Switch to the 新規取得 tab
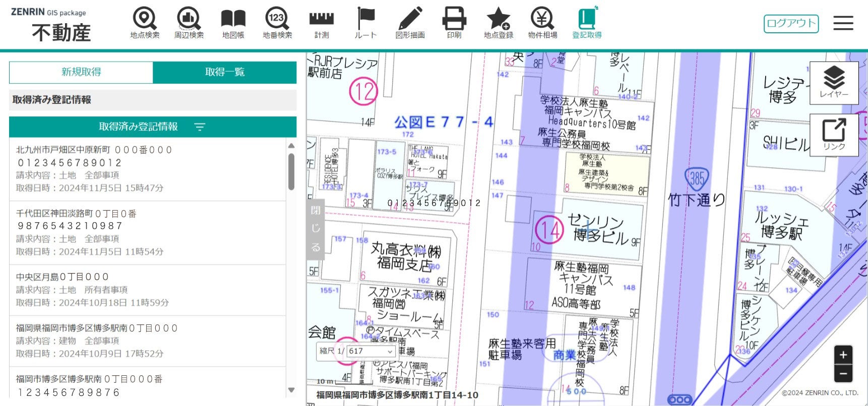 [x=81, y=72]
